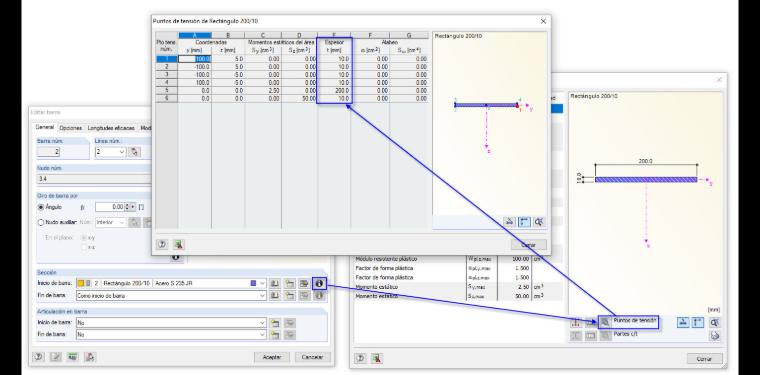Viewport: 760px width, 375px height.
Task: Select Nudo auxiliar radio button
Action: coord(41,222)
